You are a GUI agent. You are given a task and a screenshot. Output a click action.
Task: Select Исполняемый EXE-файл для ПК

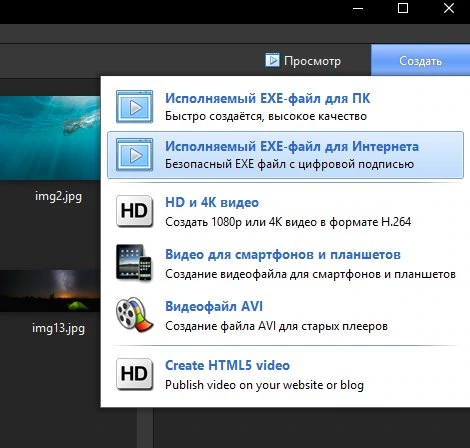click(x=285, y=107)
